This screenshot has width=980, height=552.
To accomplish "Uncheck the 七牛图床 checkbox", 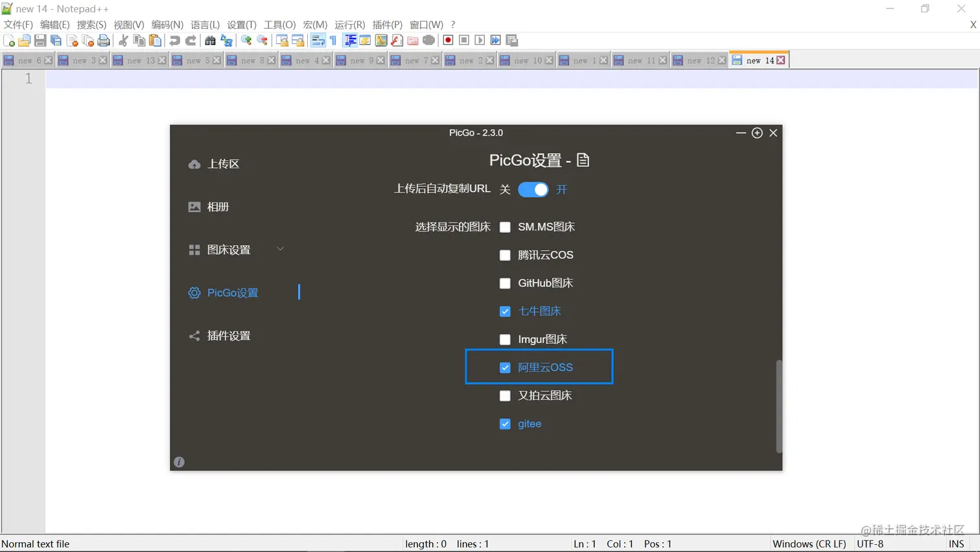I will [505, 311].
